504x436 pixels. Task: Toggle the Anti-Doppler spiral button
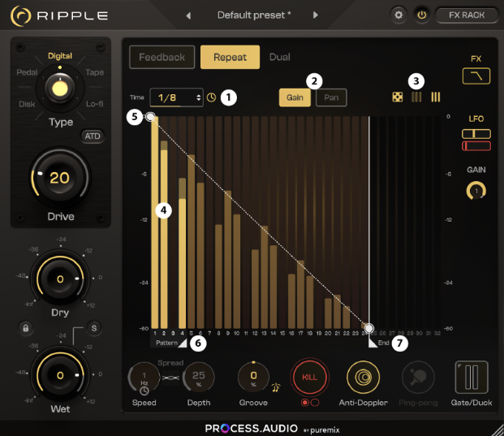click(364, 378)
